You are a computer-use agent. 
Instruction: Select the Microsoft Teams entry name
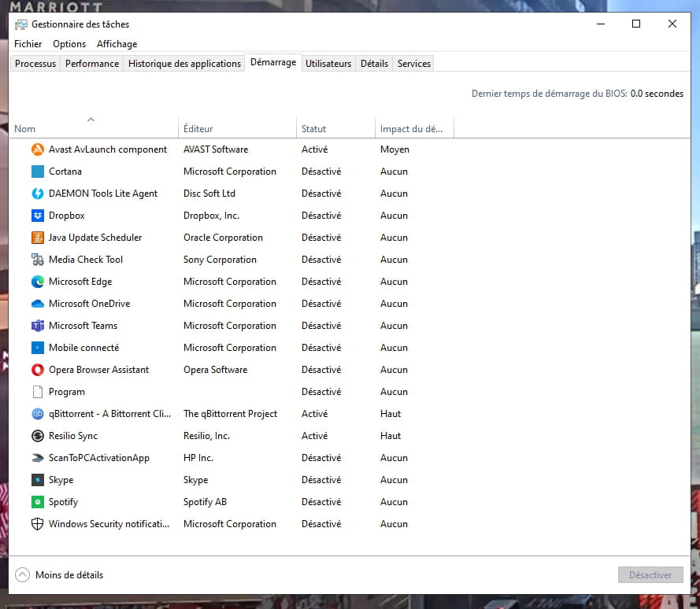tap(83, 326)
